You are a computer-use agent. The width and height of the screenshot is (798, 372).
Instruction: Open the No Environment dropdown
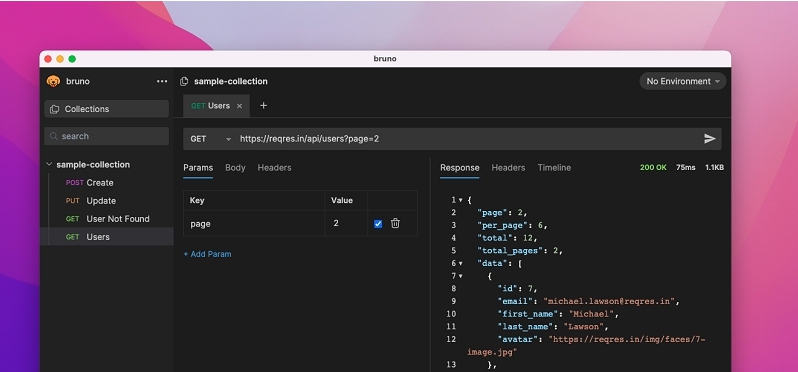click(682, 81)
